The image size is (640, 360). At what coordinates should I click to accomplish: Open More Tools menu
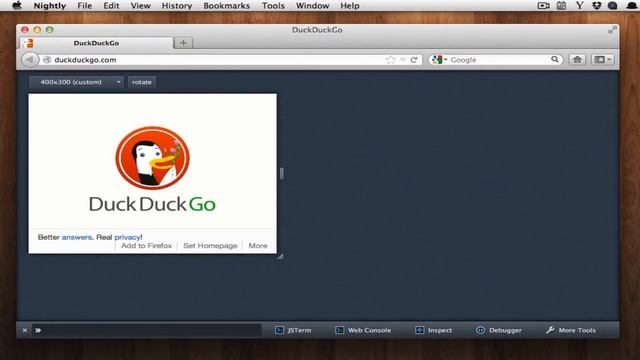click(x=571, y=330)
